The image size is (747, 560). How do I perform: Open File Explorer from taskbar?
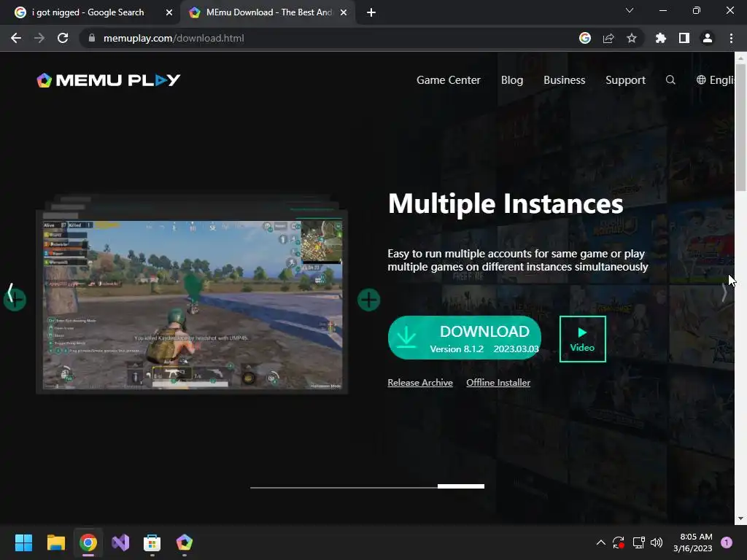pyautogui.click(x=56, y=542)
